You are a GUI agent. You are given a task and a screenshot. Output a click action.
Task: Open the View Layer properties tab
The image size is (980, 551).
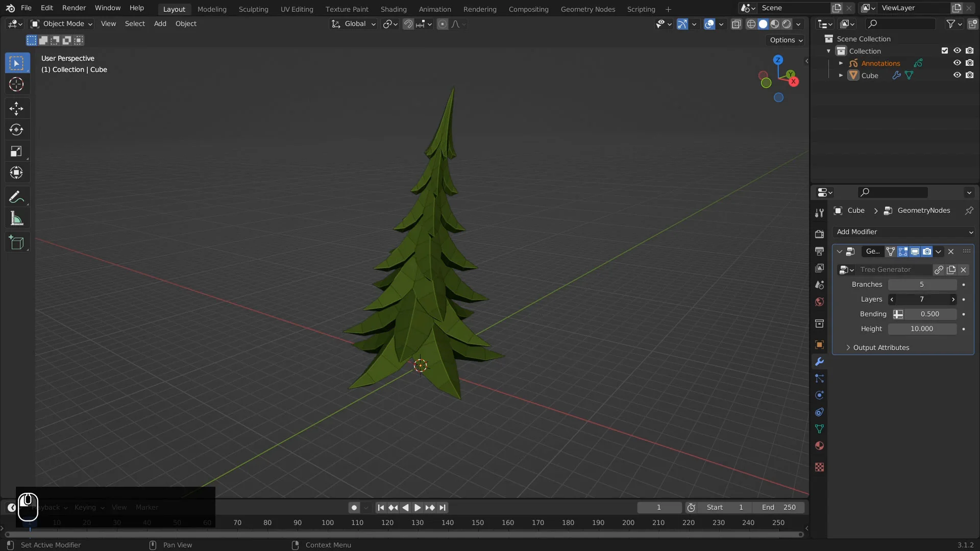[x=819, y=268]
